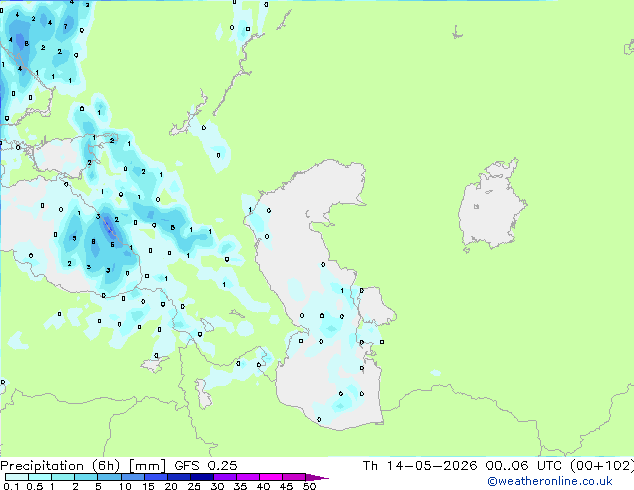Click the 10–15 mm legend swatch
Viewport: 634px width, 490px height.
tap(132, 477)
